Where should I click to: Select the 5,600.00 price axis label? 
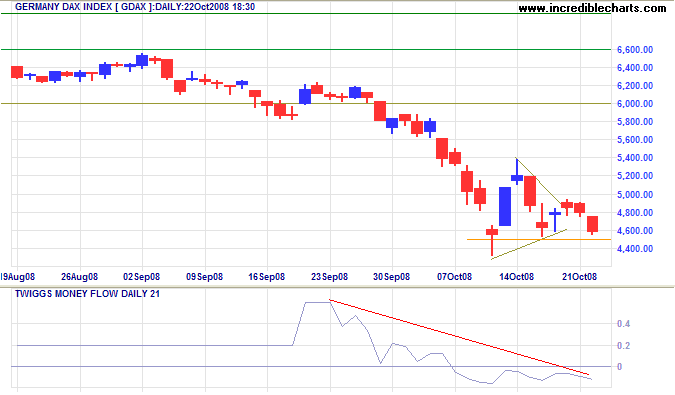click(x=635, y=140)
